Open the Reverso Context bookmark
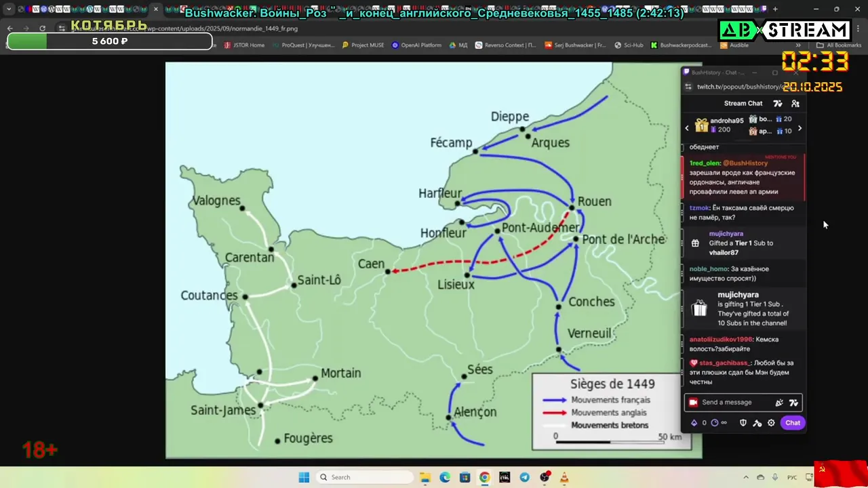 [x=506, y=45]
